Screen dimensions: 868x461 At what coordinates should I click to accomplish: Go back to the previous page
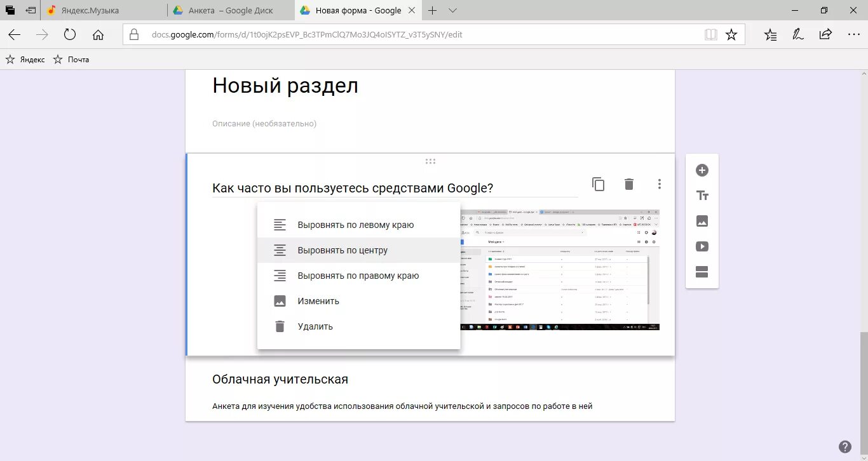[x=14, y=35]
